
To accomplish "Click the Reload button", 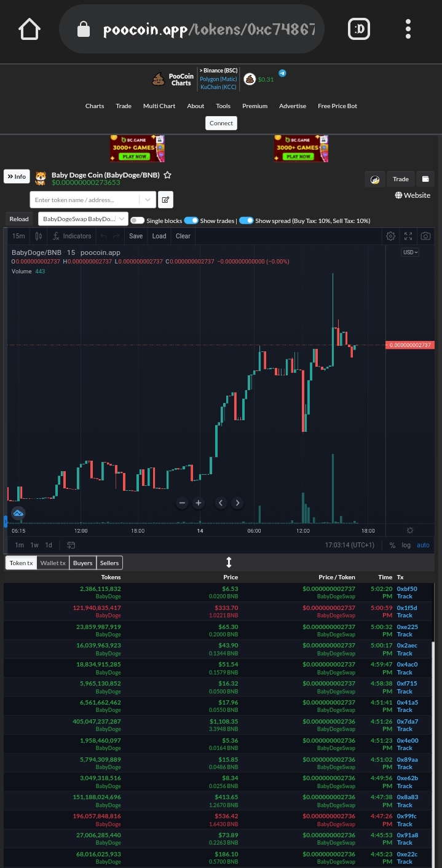I will [19, 219].
